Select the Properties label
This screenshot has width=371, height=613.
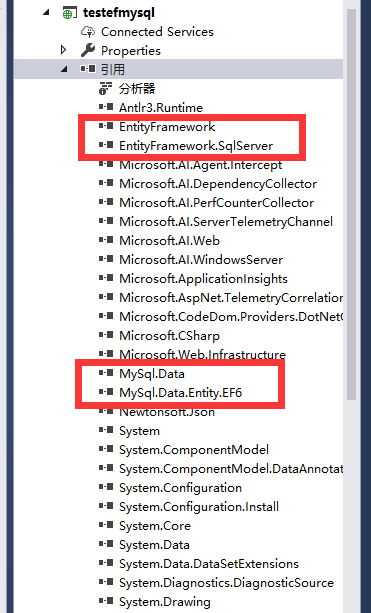click(x=131, y=51)
